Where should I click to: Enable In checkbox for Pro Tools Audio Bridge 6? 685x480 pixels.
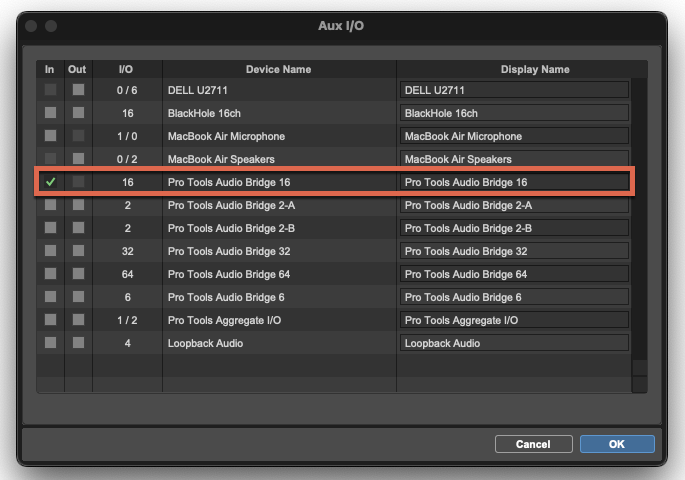pyautogui.click(x=51, y=297)
